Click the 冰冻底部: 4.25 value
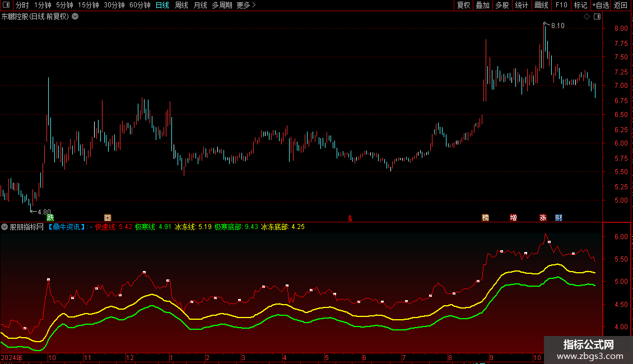Image resolution: width=633 pixels, height=364 pixels. (x=282, y=227)
